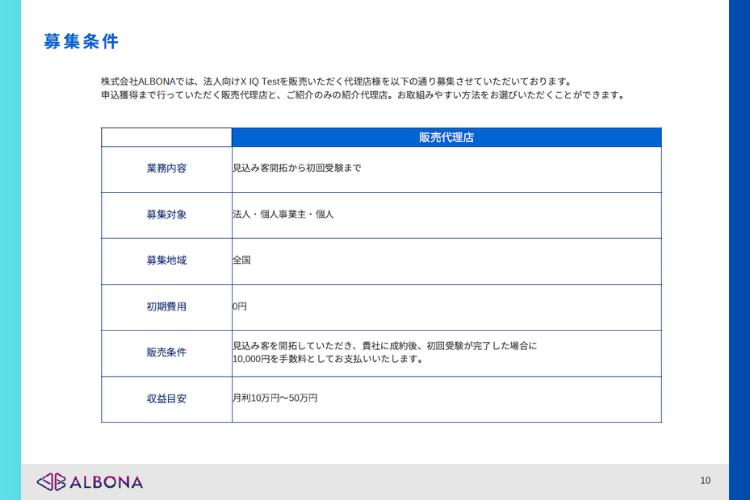Click the intro sentence starting with 株式会社ALBONAでは

tap(335, 81)
